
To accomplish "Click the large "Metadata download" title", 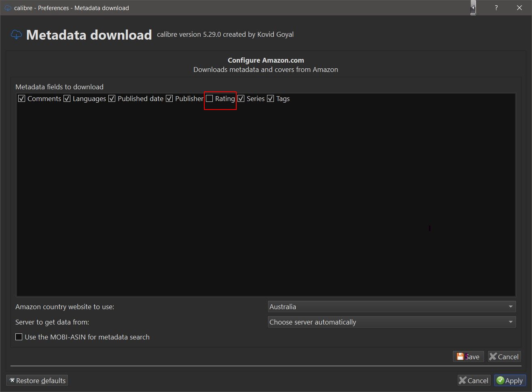I will pos(89,35).
